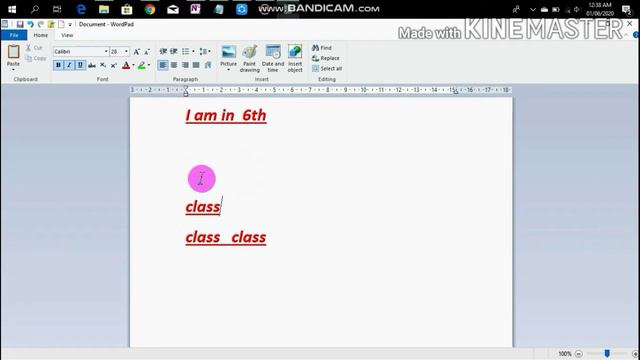This screenshot has height=360, width=640.
Task: Align text left
Action: (x=163, y=65)
